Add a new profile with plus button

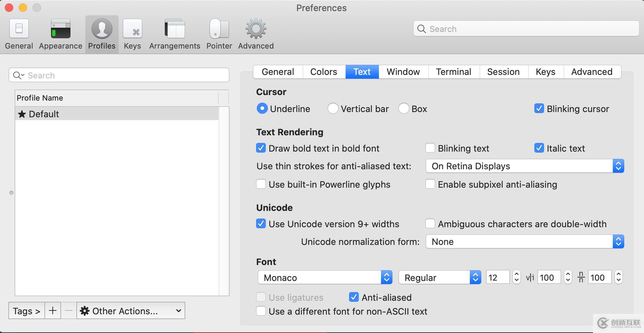click(52, 310)
